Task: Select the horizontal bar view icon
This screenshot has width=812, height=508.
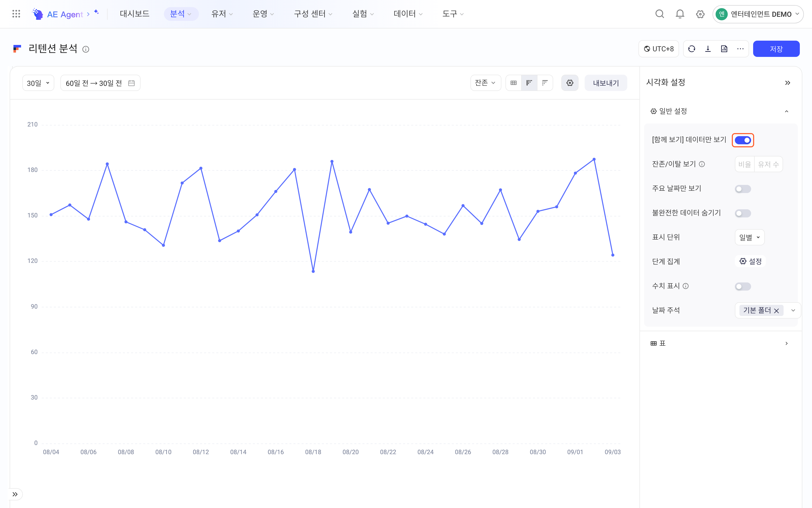Action: coord(545,83)
